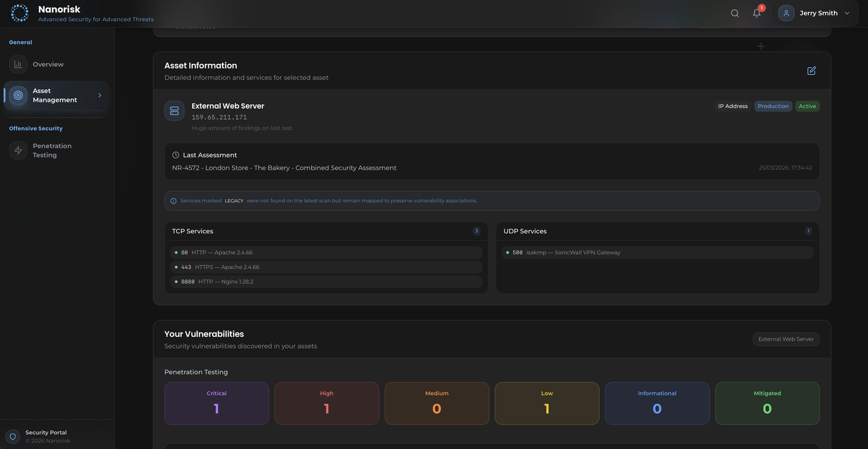The height and width of the screenshot is (449, 868).
Task: Click the Active status badge
Action: click(x=807, y=106)
